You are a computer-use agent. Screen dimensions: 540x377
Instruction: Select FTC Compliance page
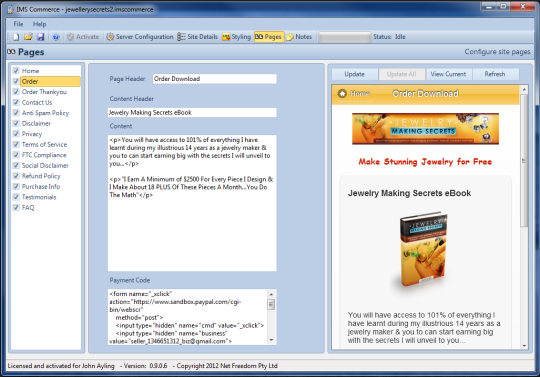(44, 155)
